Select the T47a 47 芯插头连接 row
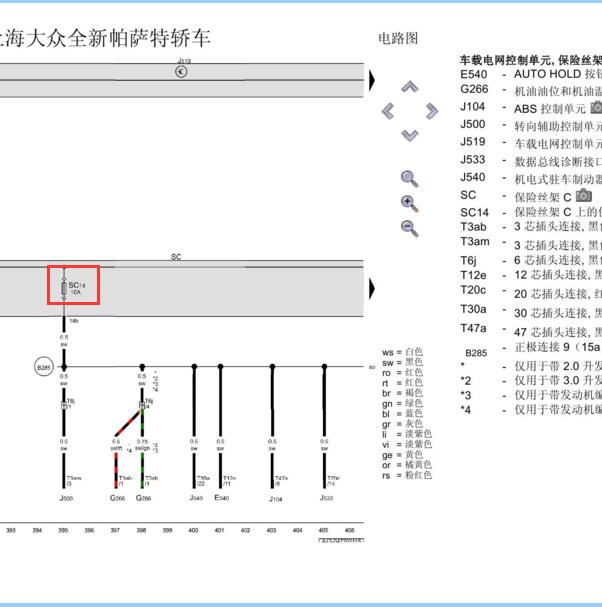 (531, 330)
